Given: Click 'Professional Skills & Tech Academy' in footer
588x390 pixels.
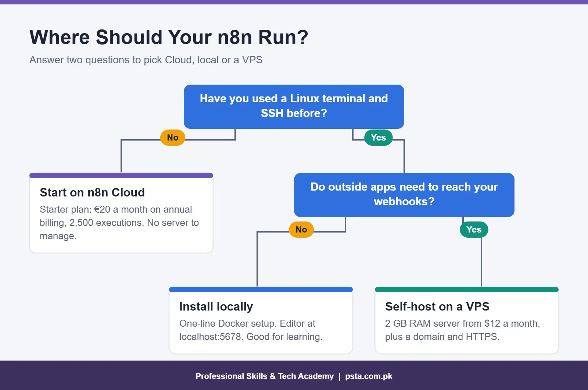Looking at the screenshot, I should pos(265,376).
